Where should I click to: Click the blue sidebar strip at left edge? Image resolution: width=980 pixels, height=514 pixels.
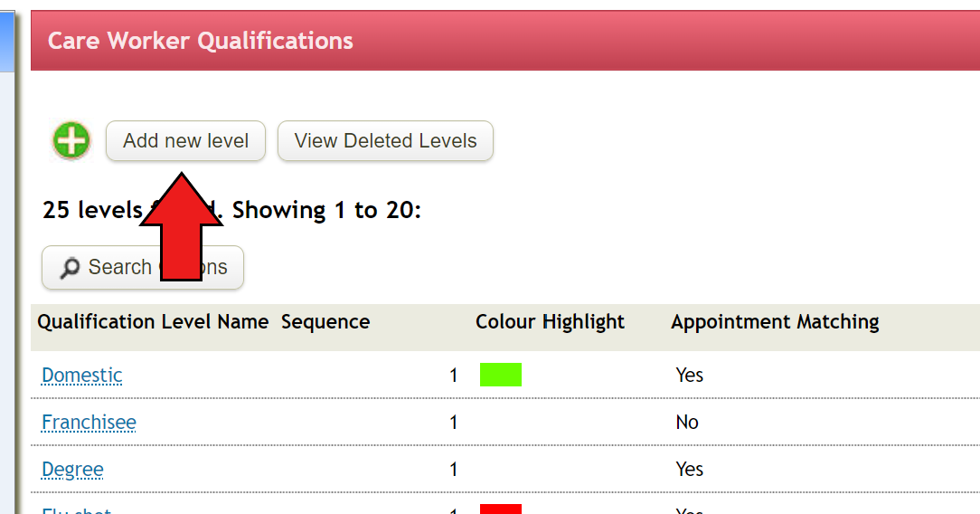[x=7, y=42]
